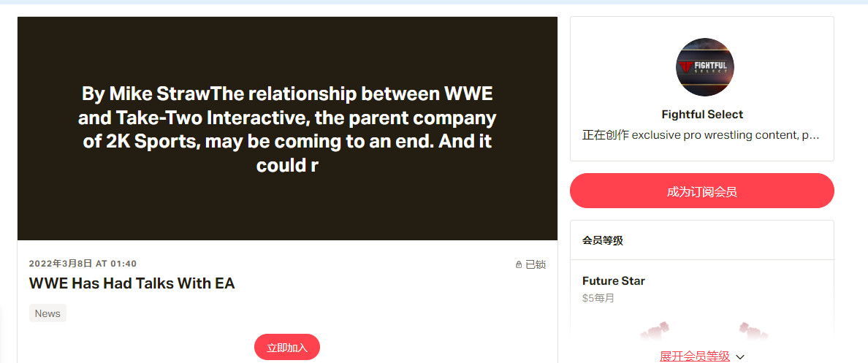Click the $5每月 price label

click(598, 298)
